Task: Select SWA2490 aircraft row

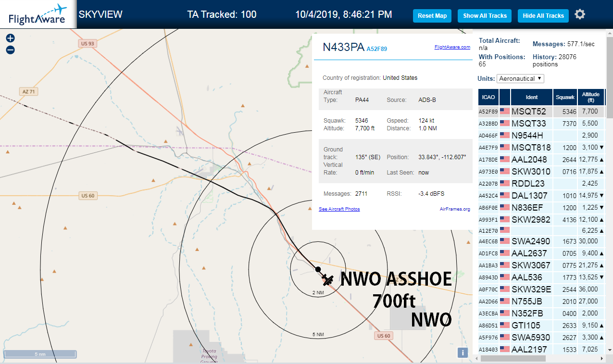Action: click(x=541, y=241)
